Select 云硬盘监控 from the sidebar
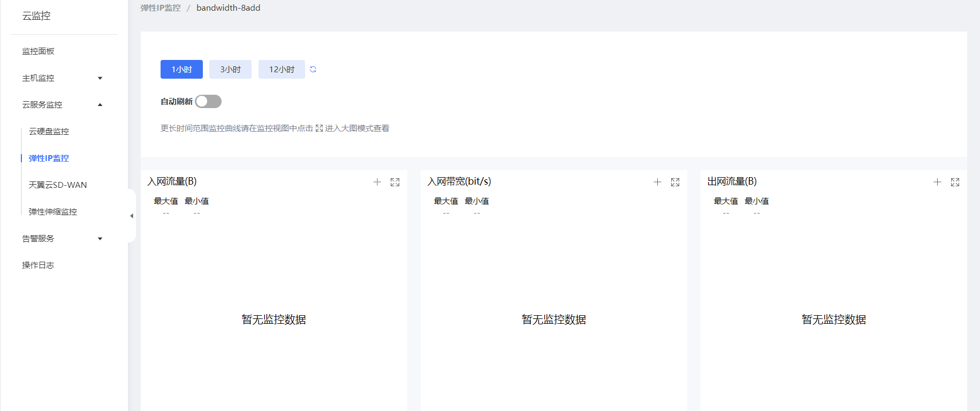980x411 pixels. point(49,132)
